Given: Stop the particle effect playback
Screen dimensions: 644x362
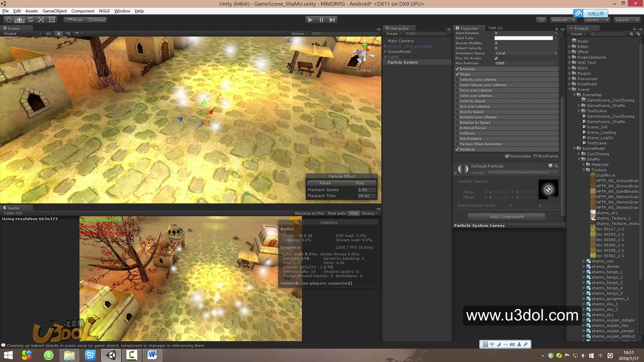Looking at the screenshot, I should [x=360, y=183].
